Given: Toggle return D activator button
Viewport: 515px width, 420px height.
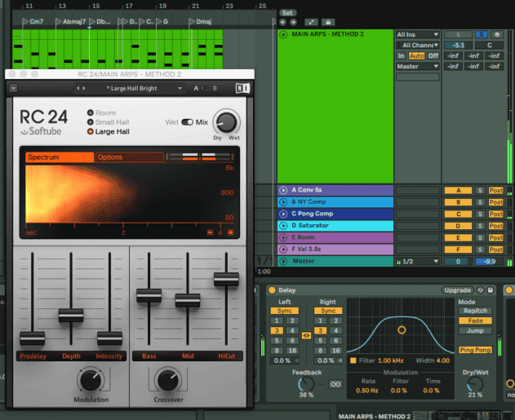Looking at the screenshot, I should (458, 226).
